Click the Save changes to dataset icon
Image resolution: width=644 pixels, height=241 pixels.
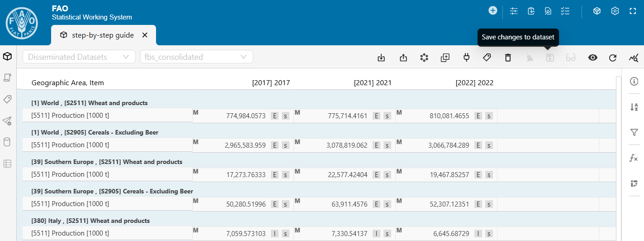pyautogui.click(x=550, y=58)
